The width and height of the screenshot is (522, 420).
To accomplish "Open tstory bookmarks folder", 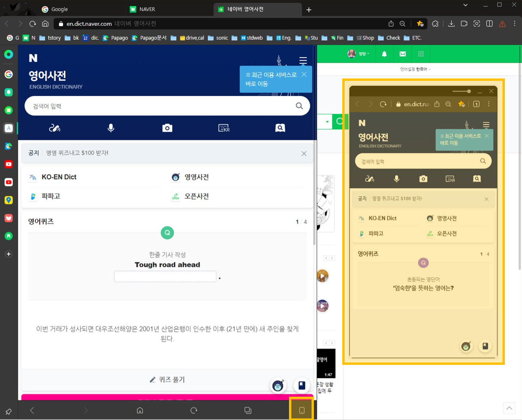I will pyautogui.click(x=50, y=38).
